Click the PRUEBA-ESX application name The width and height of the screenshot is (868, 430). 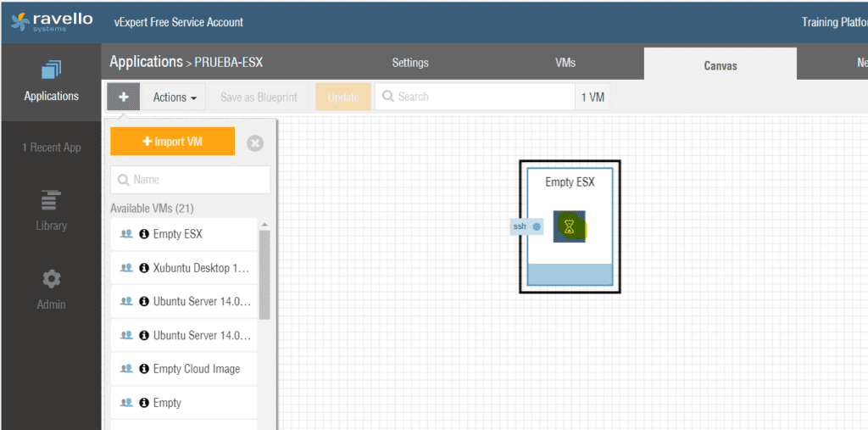click(228, 63)
